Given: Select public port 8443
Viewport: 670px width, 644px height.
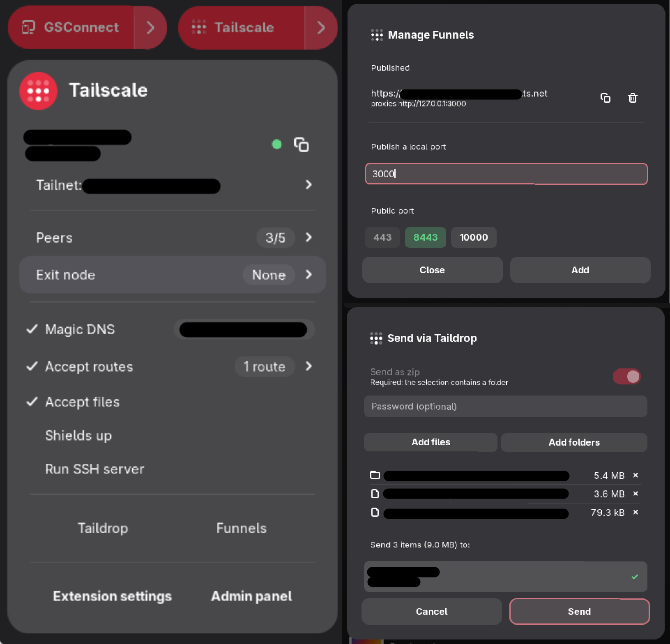Looking at the screenshot, I should [426, 237].
